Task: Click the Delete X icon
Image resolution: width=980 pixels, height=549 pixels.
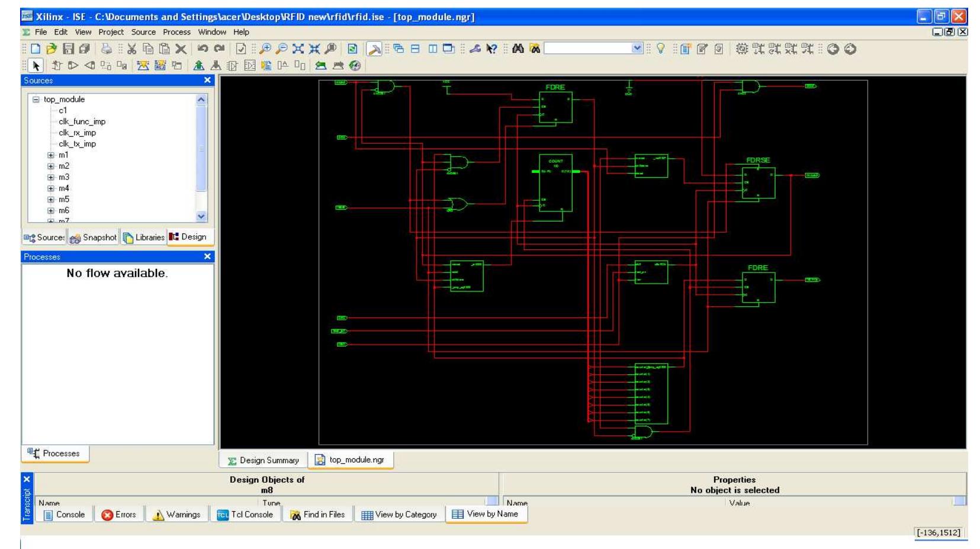Action: coord(181,49)
